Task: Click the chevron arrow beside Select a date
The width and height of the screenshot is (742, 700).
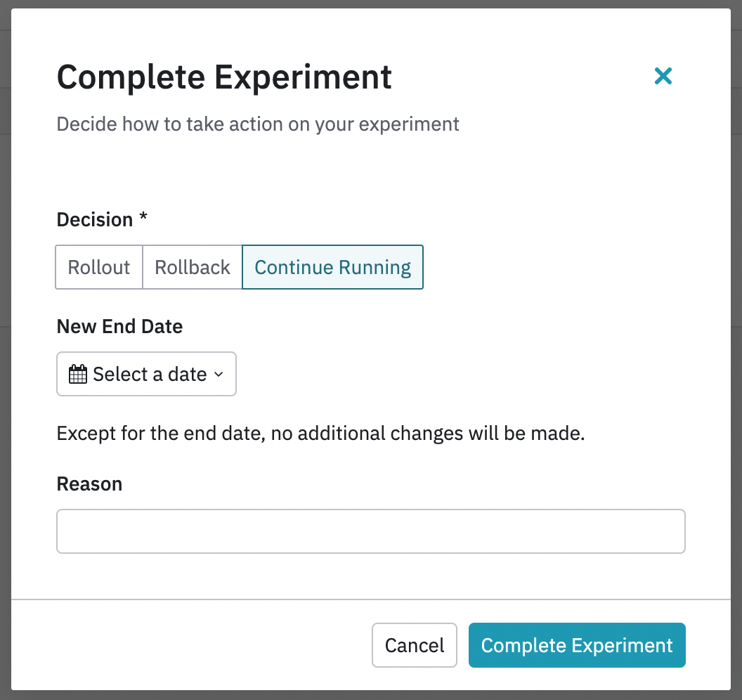Action: [219, 375]
